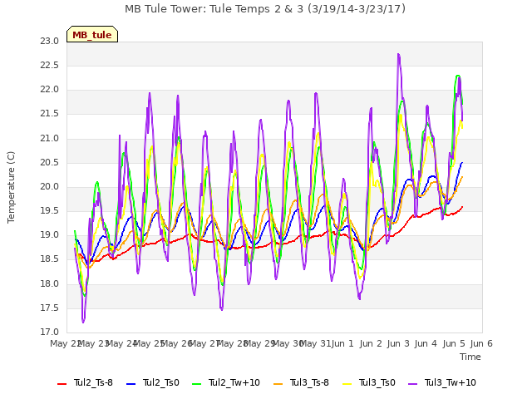Click the 20.5 y-axis tick label

50,163
